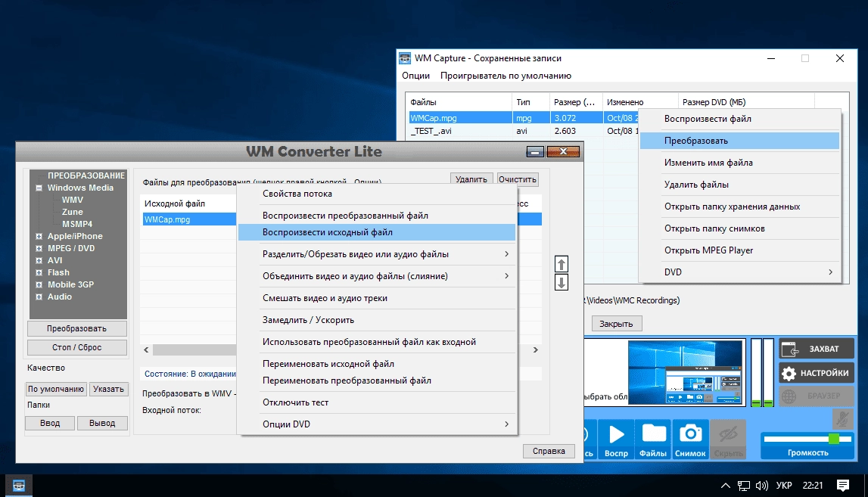Screen dimensions: 868x497
Task: Choose Переименовать исходный файл
Action: coord(376,364)
